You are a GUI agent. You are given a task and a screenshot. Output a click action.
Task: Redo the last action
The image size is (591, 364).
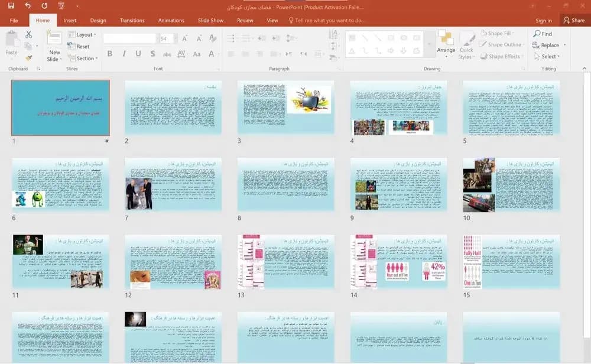(44, 6)
